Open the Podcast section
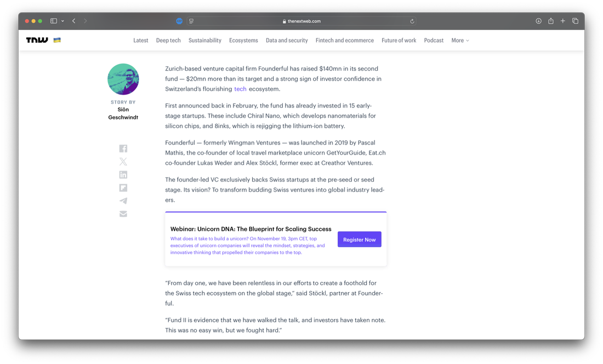Image resolution: width=603 pixels, height=364 pixels. tap(434, 41)
